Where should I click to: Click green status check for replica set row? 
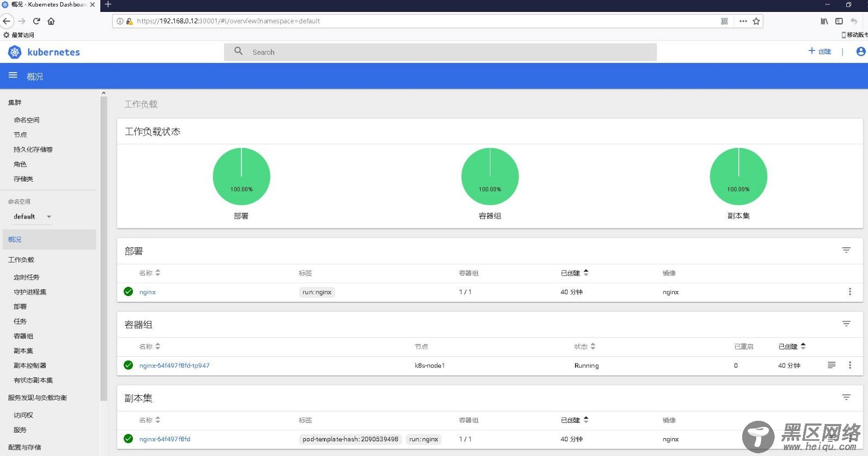pos(129,439)
